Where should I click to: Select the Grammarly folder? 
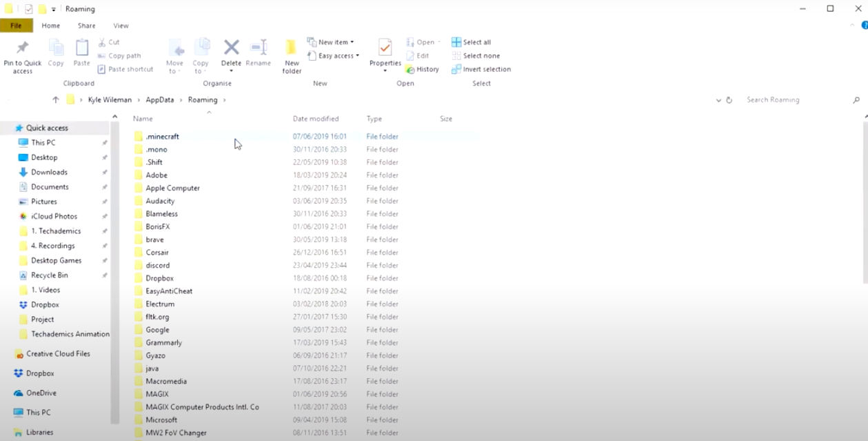point(163,342)
